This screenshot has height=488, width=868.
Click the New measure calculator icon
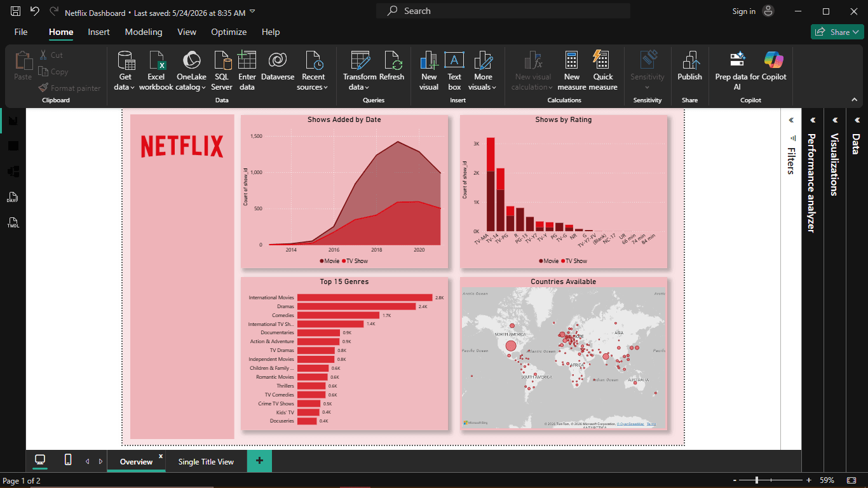572,60
